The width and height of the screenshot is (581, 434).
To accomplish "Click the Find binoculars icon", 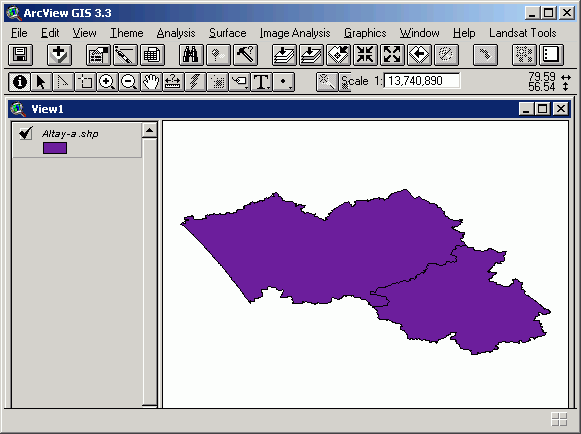I will tap(191, 55).
